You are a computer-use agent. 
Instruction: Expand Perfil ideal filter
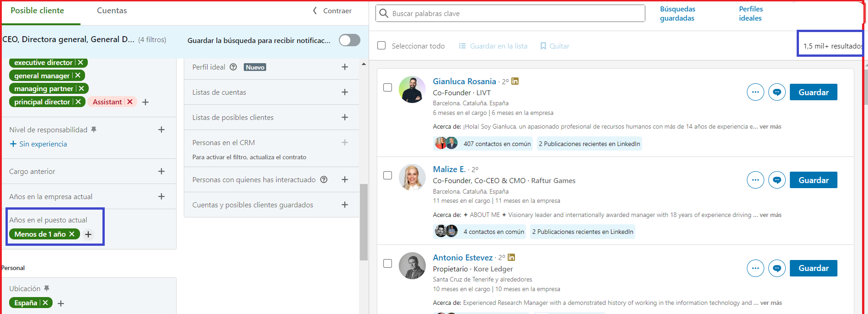345,67
